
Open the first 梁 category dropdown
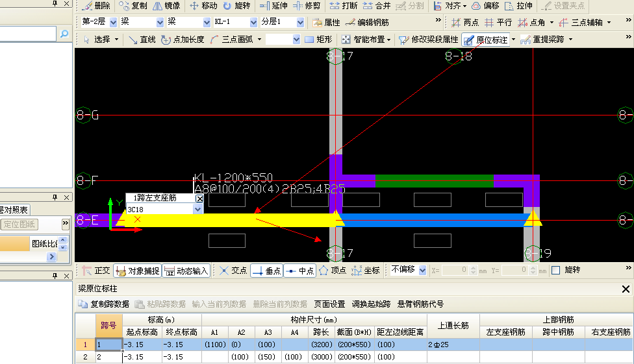coord(160,23)
